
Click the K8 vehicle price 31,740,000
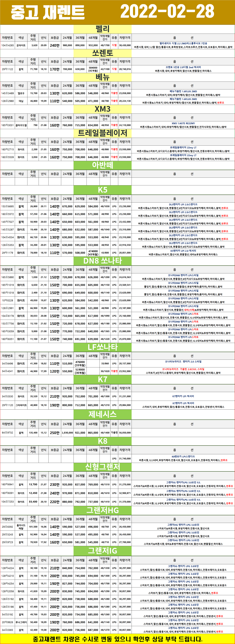[x=125, y=459]
